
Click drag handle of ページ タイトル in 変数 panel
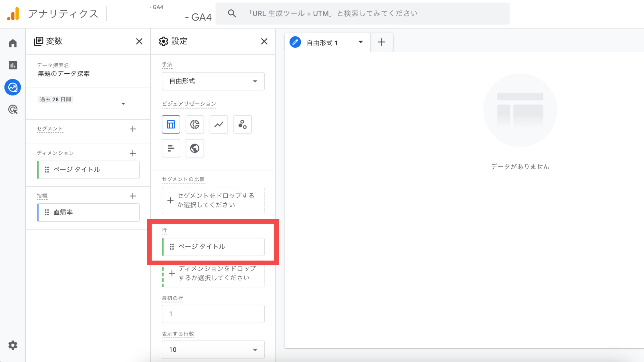coord(47,170)
